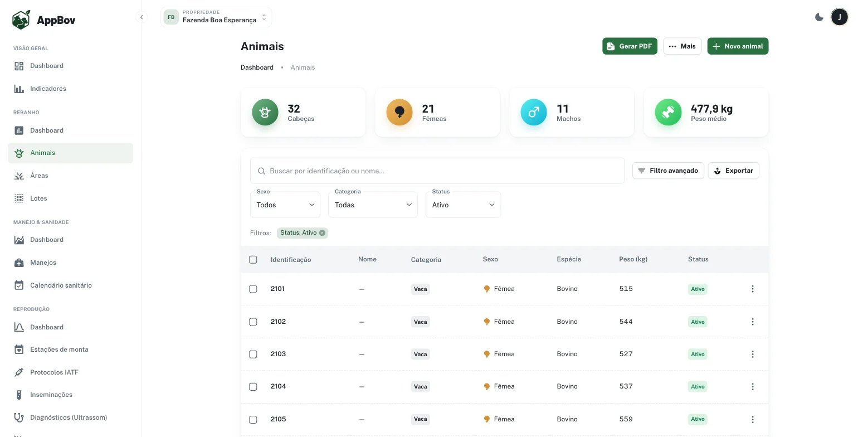Check the box for animal 2105

pos(253,419)
